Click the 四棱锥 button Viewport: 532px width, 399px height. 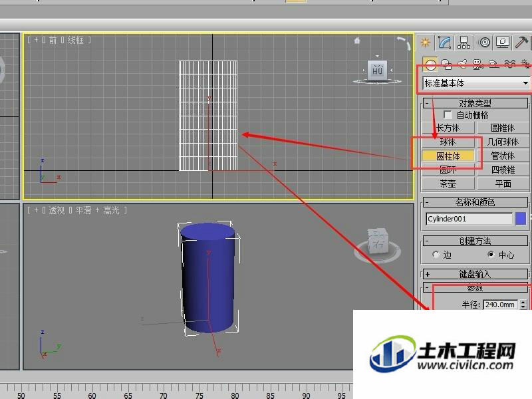[x=503, y=170]
